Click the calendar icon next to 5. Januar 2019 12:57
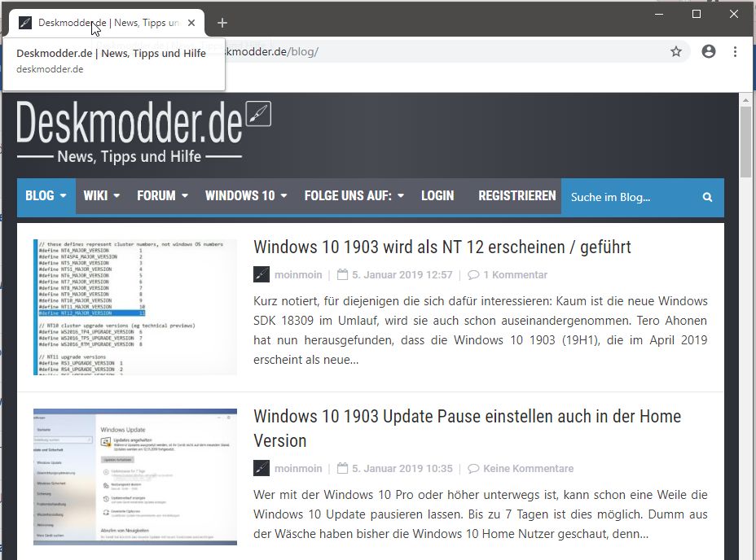 point(342,274)
